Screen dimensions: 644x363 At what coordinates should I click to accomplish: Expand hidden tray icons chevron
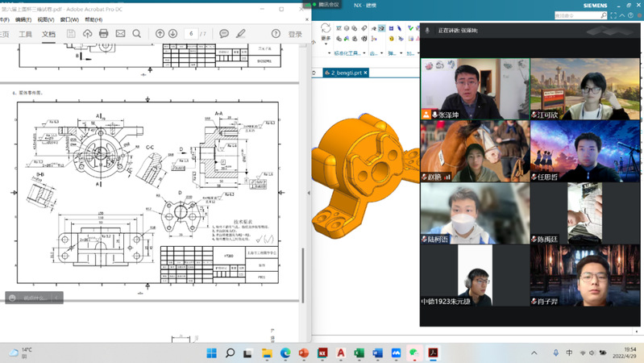tap(533, 353)
